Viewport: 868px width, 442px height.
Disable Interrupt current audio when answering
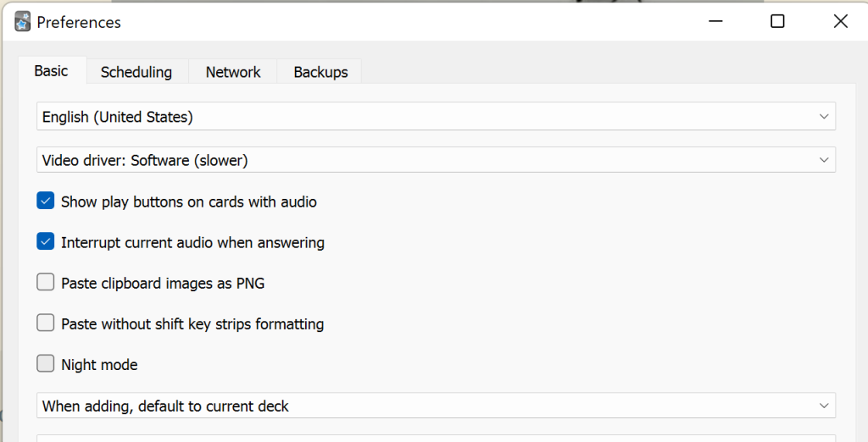tap(46, 242)
